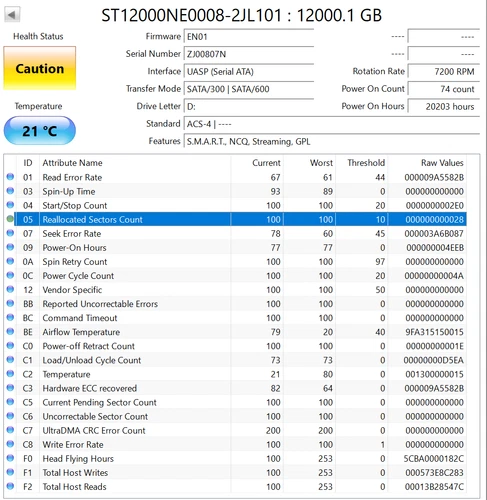Click the previous disk arrow button
487x500 pixels.
[x=12, y=15]
